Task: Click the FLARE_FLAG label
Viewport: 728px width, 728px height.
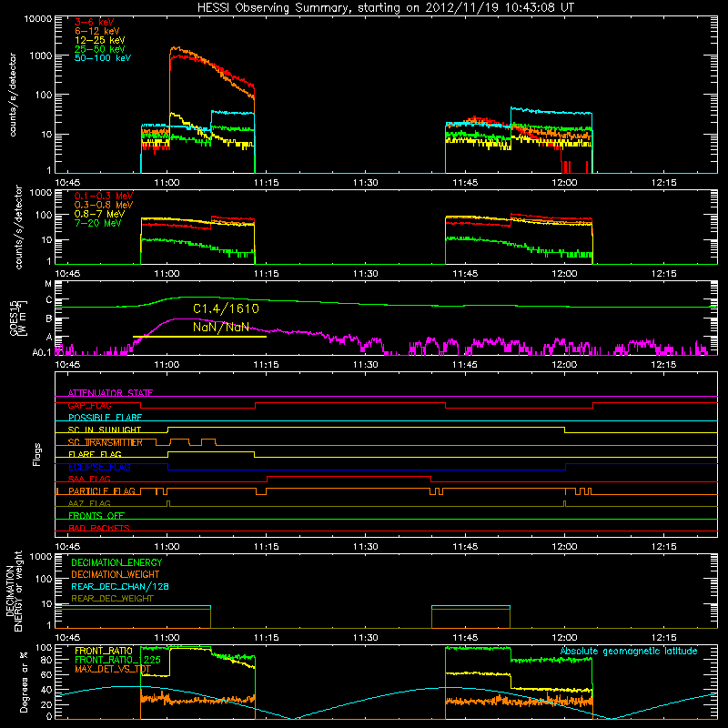Action: 95,454
